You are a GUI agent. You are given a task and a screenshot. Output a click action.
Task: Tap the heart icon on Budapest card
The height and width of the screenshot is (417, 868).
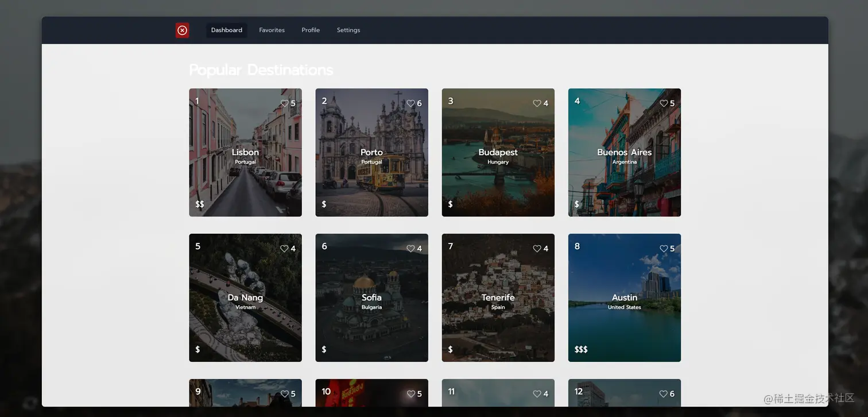point(537,103)
